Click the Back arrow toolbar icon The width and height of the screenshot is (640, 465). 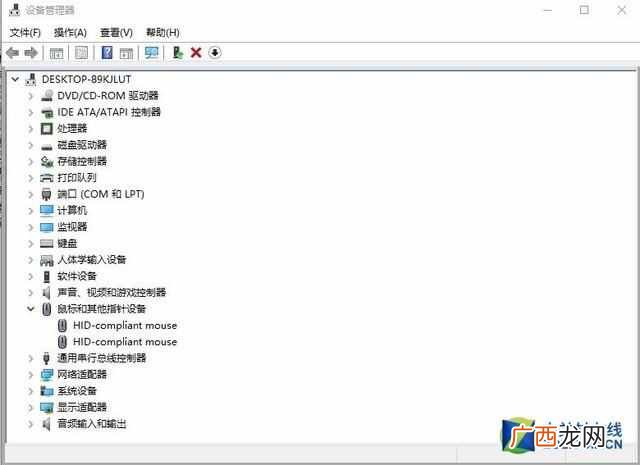13,53
